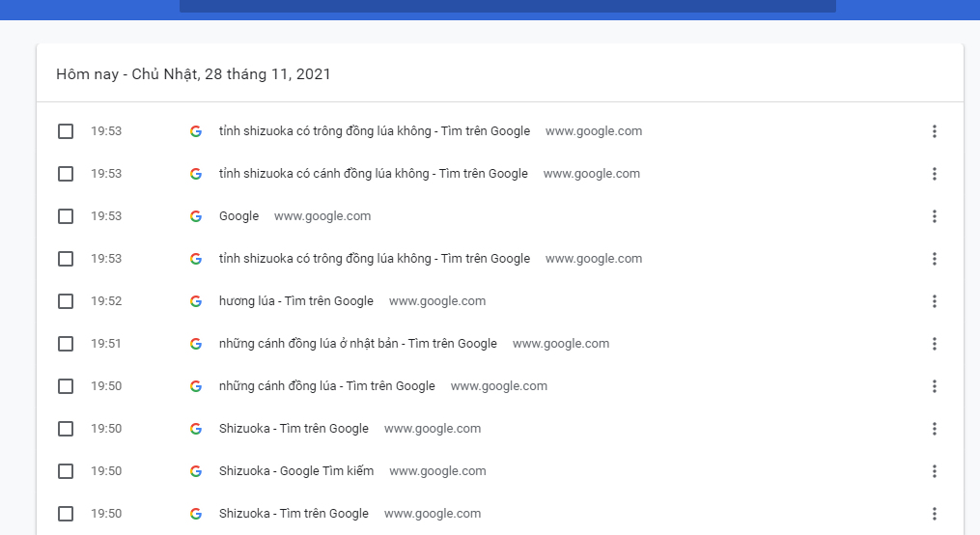Expand actions menu for 'tỉnh shizuoka có cánh đồng lúa không'
This screenshot has height=535, width=980.
pyautogui.click(x=934, y=174)
